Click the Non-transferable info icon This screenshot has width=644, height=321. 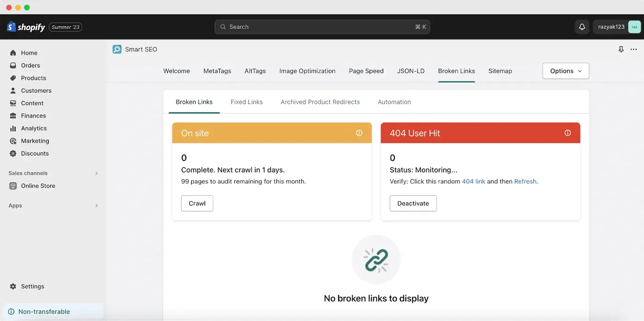coord(11,312)
